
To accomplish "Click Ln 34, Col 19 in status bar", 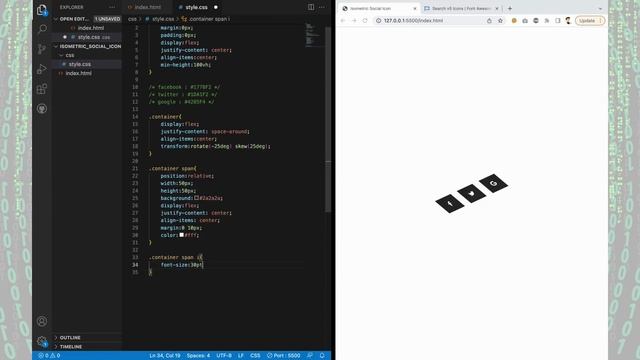I will tap(165, 356).
